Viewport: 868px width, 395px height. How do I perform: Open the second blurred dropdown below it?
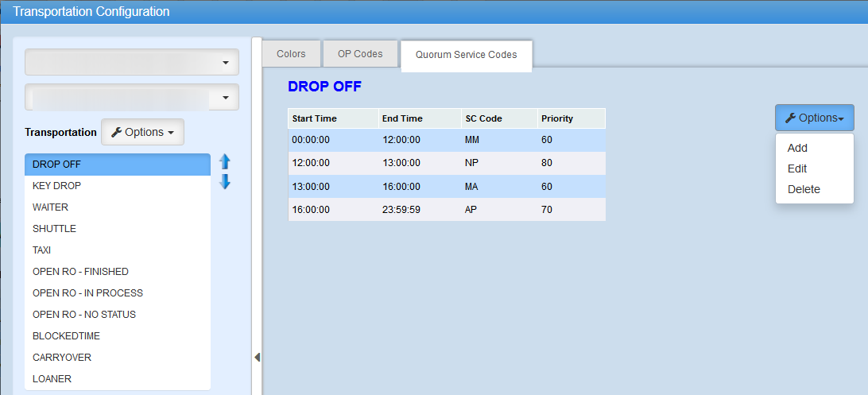[132, 98]
